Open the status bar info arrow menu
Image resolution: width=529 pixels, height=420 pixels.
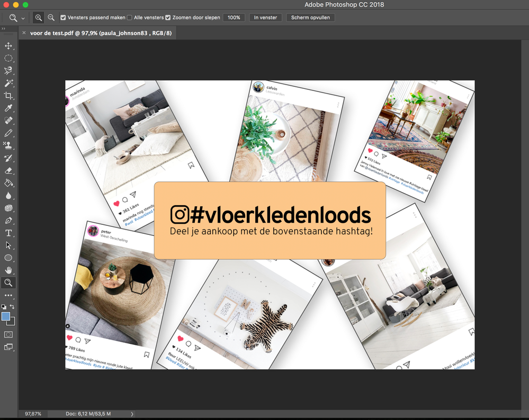[x=132, y=414]
